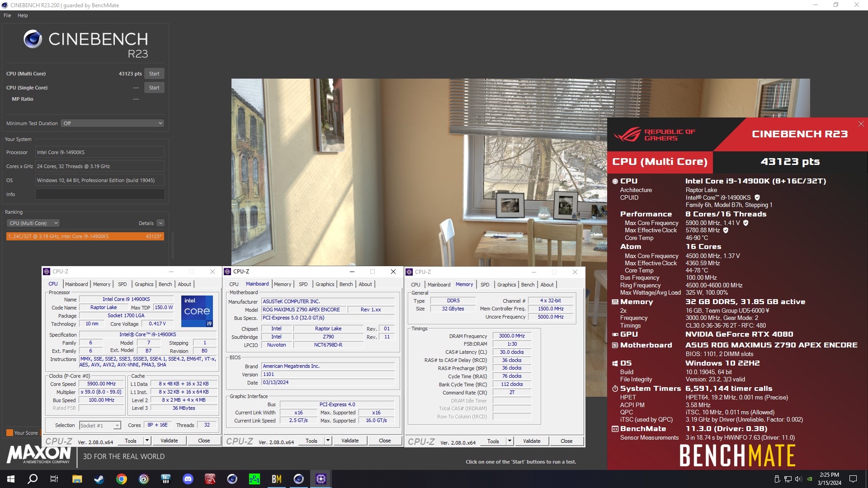Click Close button in CPU-Z CPU-tab window
The width and height of the screenshot is (868, 488).
204,441
